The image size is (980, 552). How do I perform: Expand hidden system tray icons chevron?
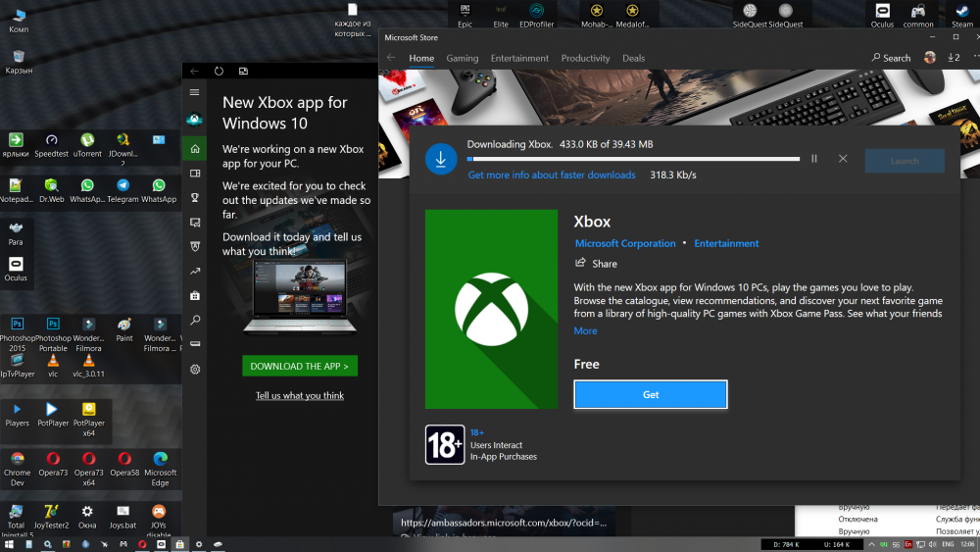(871, 544)
